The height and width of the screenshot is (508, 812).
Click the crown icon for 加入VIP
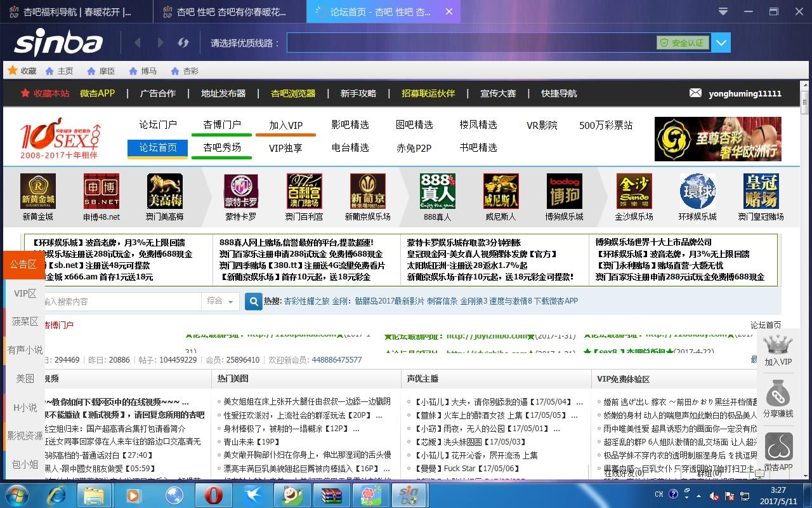pos(778,345)
